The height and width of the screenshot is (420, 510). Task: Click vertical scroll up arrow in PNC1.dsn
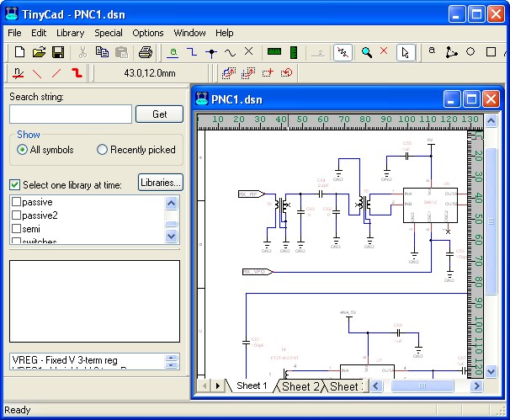491,121
